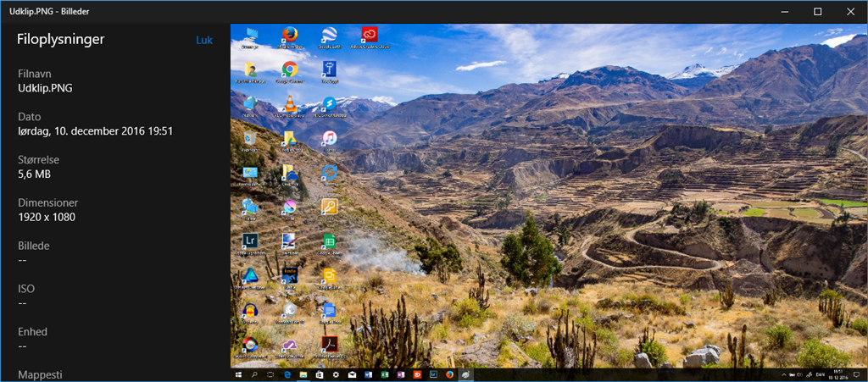Image resolution: width=868 pixels, height=382 pixels.
Task: Click the Mail envelope in pictured taskbar
Action: (352, 374)
